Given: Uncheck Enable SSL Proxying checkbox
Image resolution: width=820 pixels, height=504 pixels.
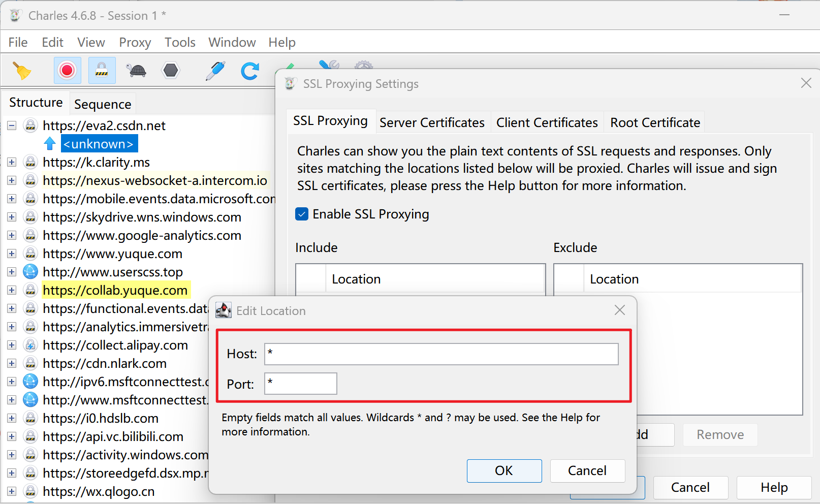Looking at the screenshot, I should 302,214.
